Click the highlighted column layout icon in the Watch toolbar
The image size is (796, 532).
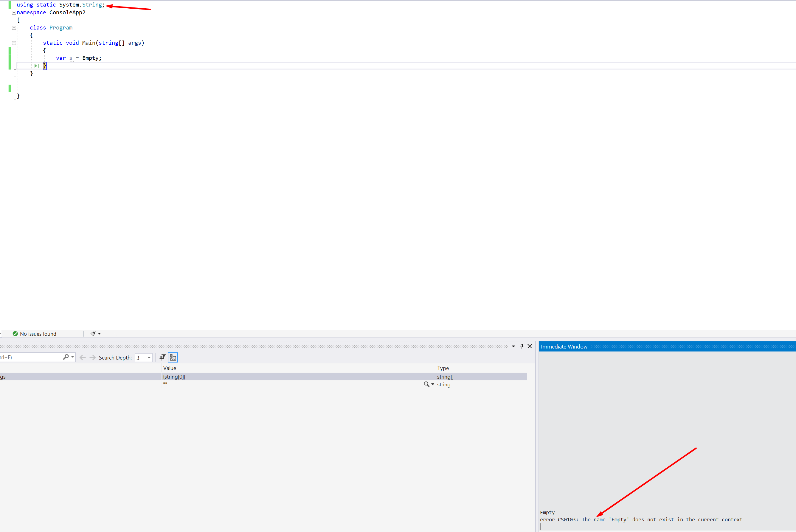point(173,357)
